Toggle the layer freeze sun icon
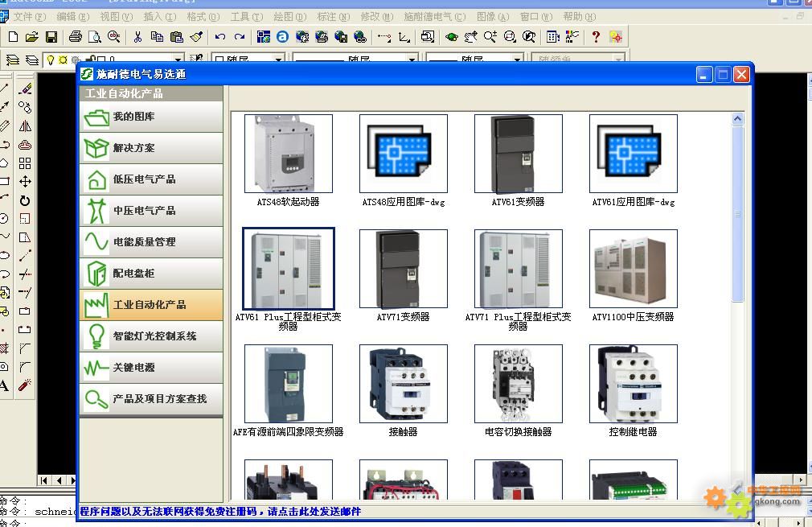 (x=63, y=60)
